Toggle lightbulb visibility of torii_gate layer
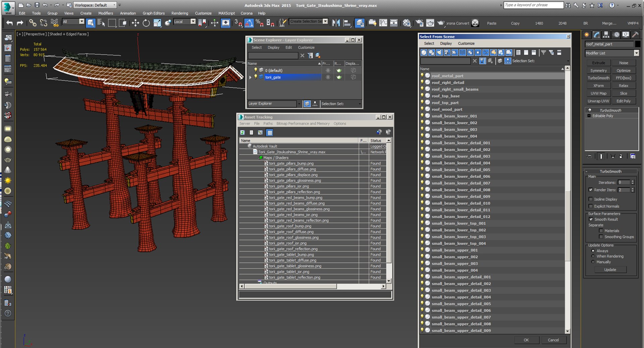Screen dimensions: 644x348 point(256,77)
